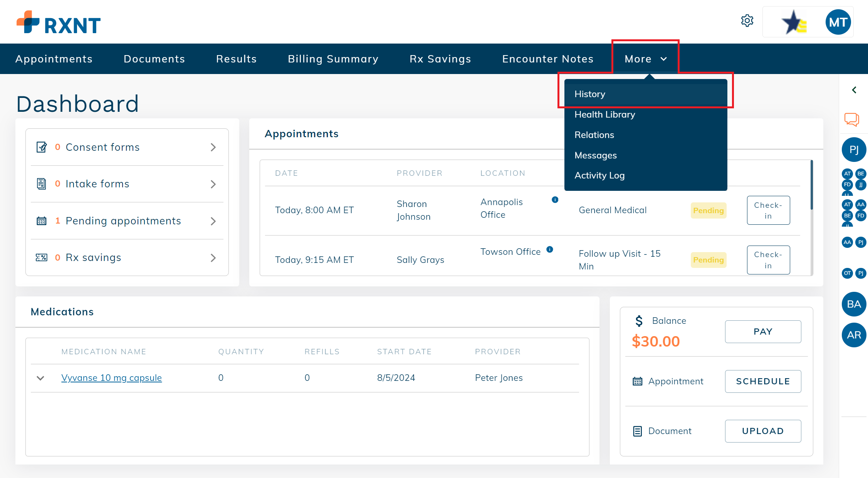
Task: Open Vyvanse 10 mg capsule link
Action: [111, 378]
